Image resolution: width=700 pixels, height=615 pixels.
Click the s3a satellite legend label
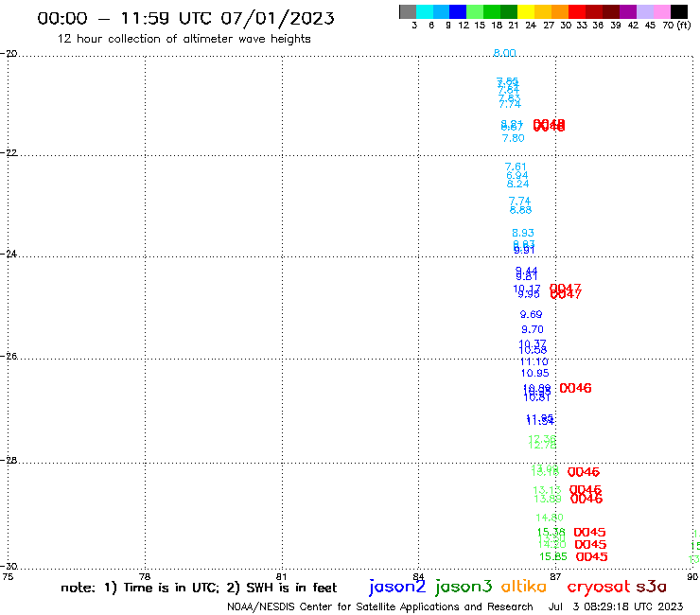point(651,587)
